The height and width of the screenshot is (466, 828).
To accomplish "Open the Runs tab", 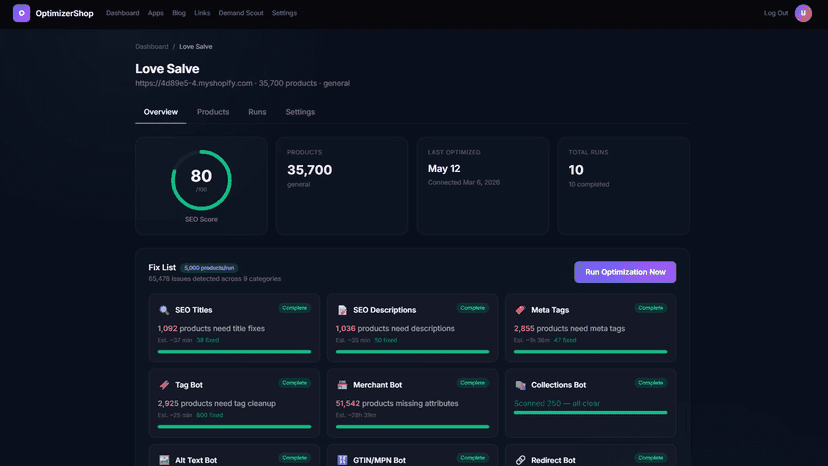I will [257, 112].
